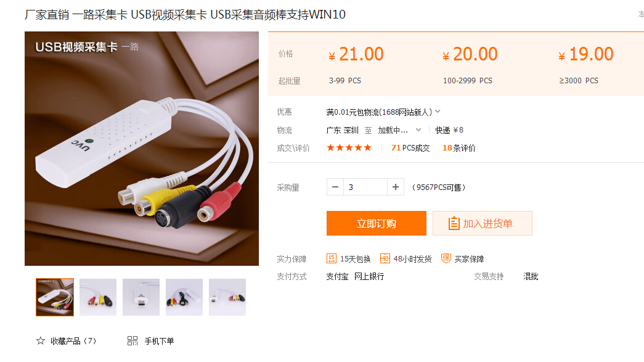The image size is (644, 362).
Task: Open the 18条评价 reviews link
Action: pos(459,148)
